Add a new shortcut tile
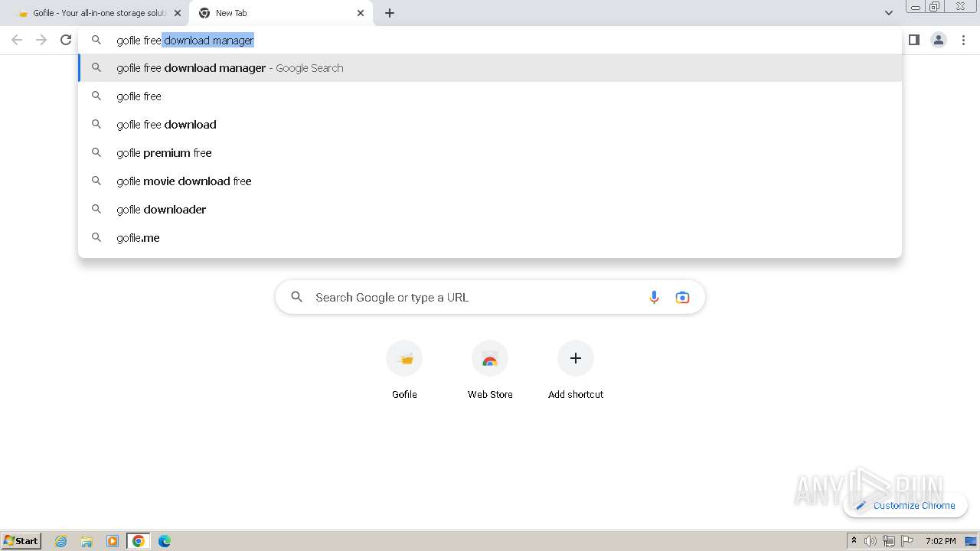This screenshot has width=980, height=551. click(x=576, y=370)
